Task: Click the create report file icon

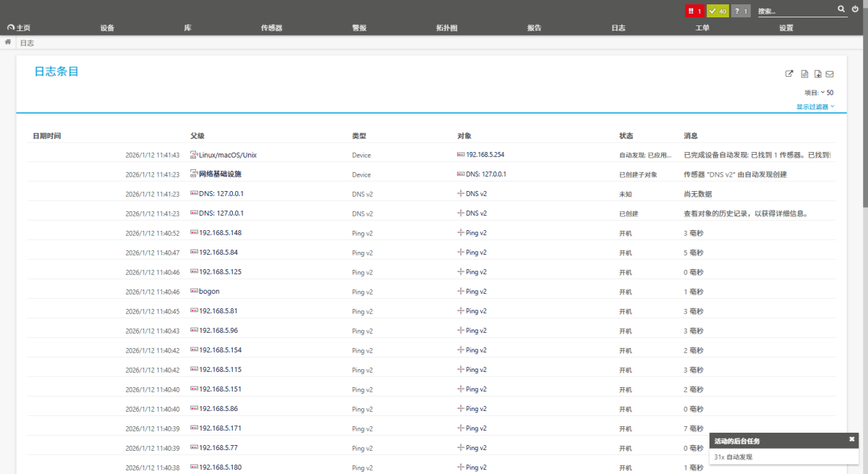Action: coord(817,73)
